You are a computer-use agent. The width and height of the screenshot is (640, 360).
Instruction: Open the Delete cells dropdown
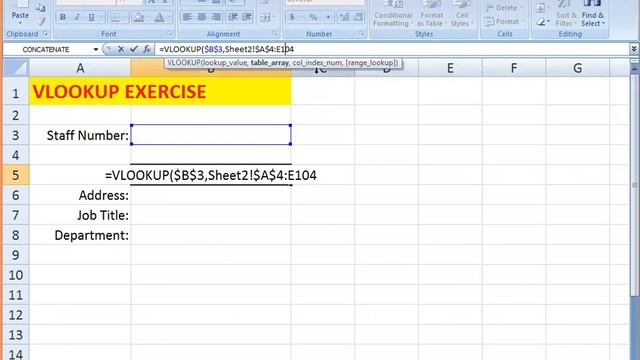(503, 7)
